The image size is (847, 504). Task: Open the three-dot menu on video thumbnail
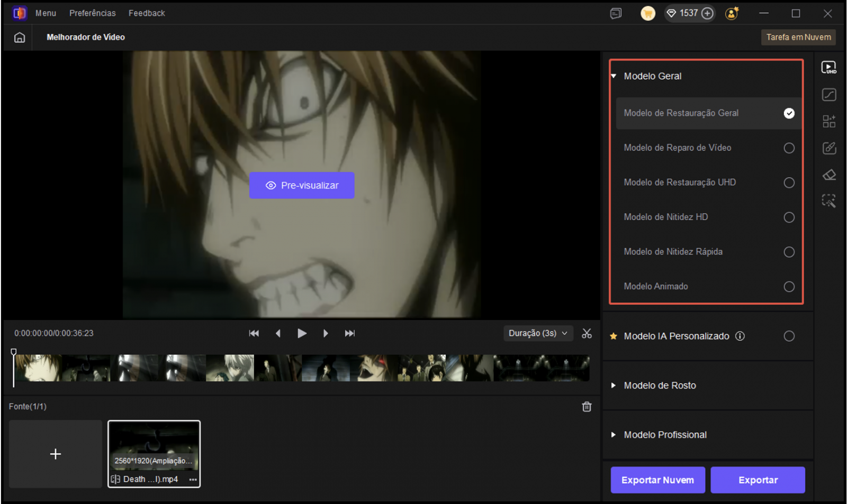point(193,480)
